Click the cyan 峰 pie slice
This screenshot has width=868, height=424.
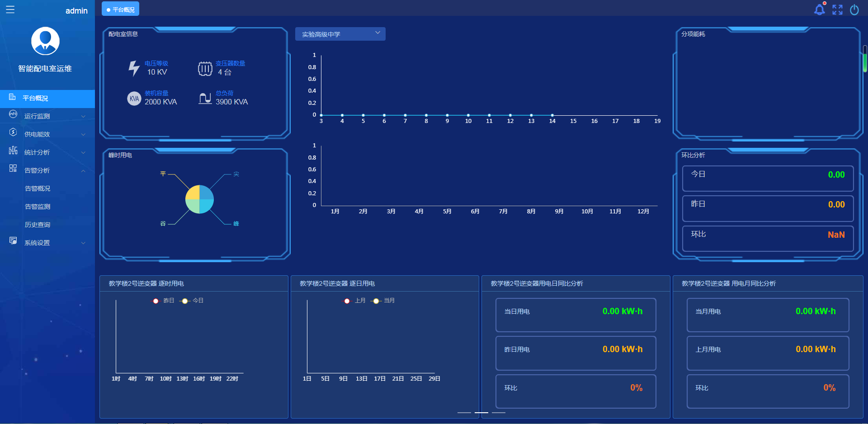[x=207, y=207]
